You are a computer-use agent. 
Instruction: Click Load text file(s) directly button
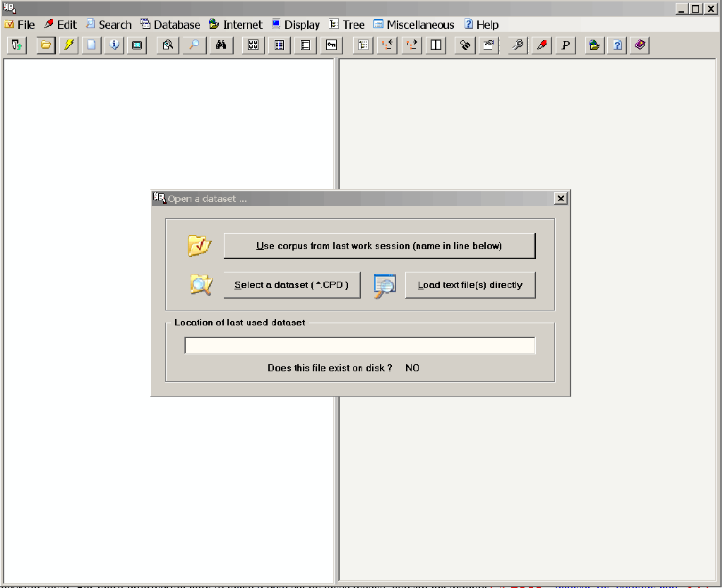tap(470, 285)
